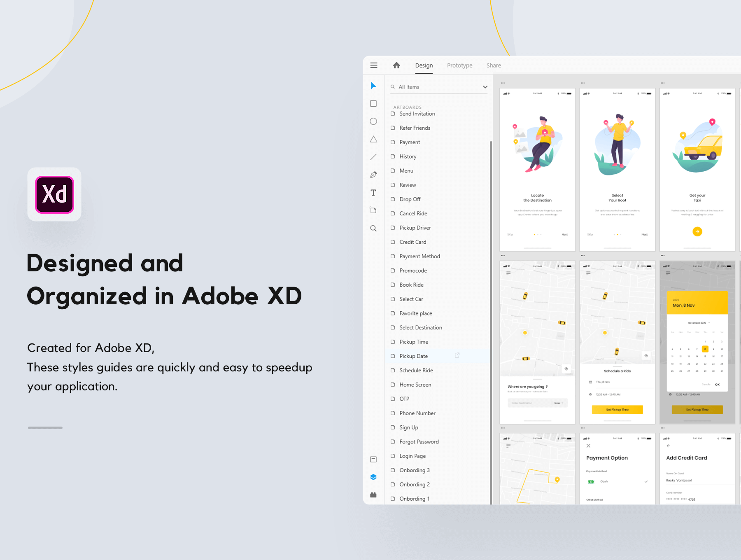Image resolution: width=741 pixels, height=560 pixels.
Task: Select the Artboard tool
Action: [373, 210]
